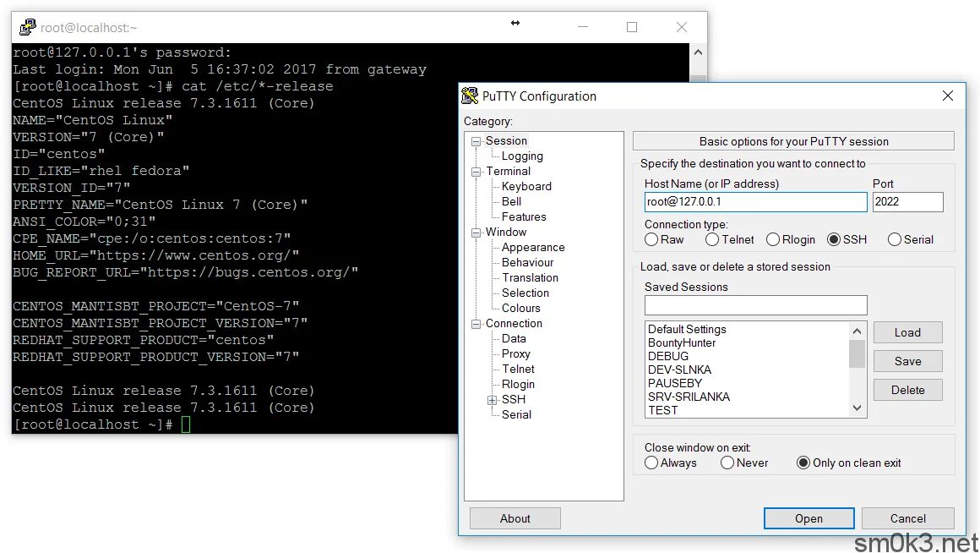Open the Appearance settings category
Viewport: 980px width, 553px height.
(x=533, y=247)
